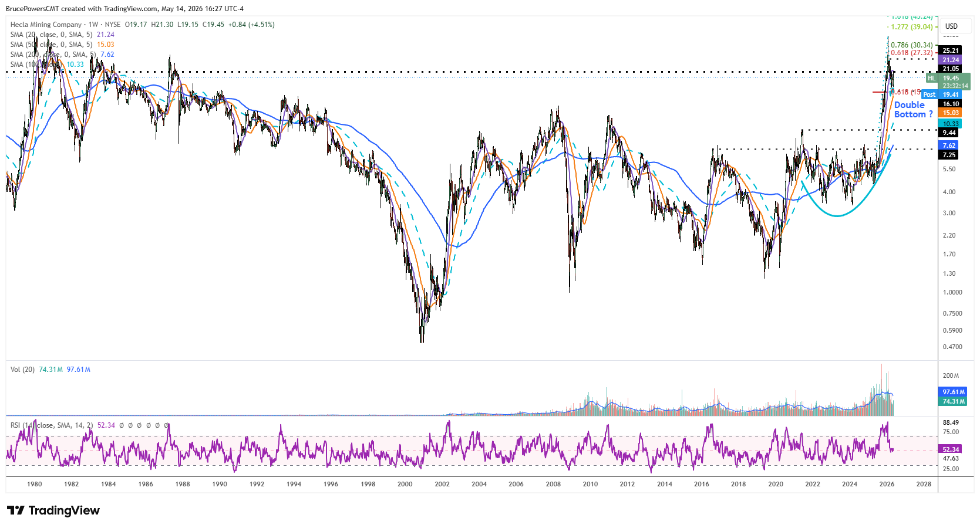The image size is (980, 528).
Task: Click the 1.272 (39.04) Fibonacci label
Action: 911,27
